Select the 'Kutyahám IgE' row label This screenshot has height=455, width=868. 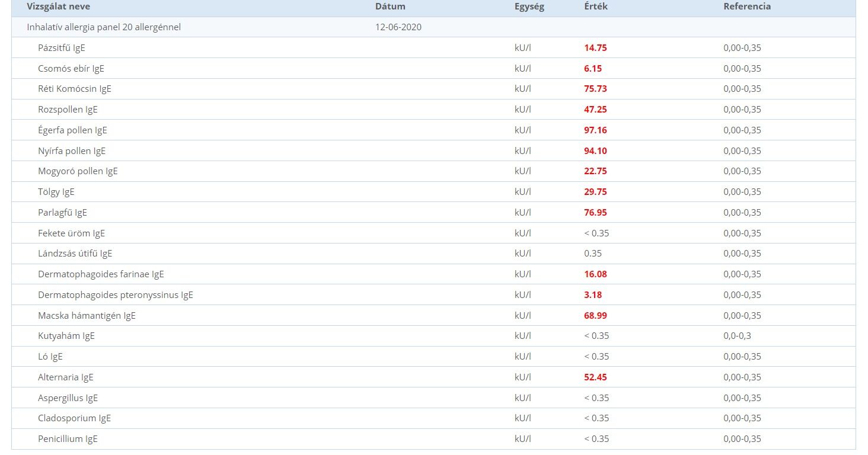click(x=66, y=336)
